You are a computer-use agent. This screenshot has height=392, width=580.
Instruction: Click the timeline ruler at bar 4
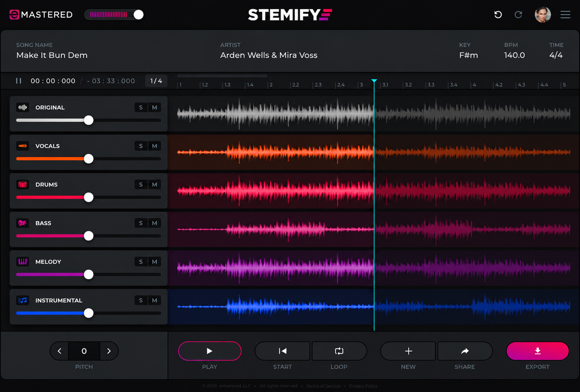click(474, 85)
